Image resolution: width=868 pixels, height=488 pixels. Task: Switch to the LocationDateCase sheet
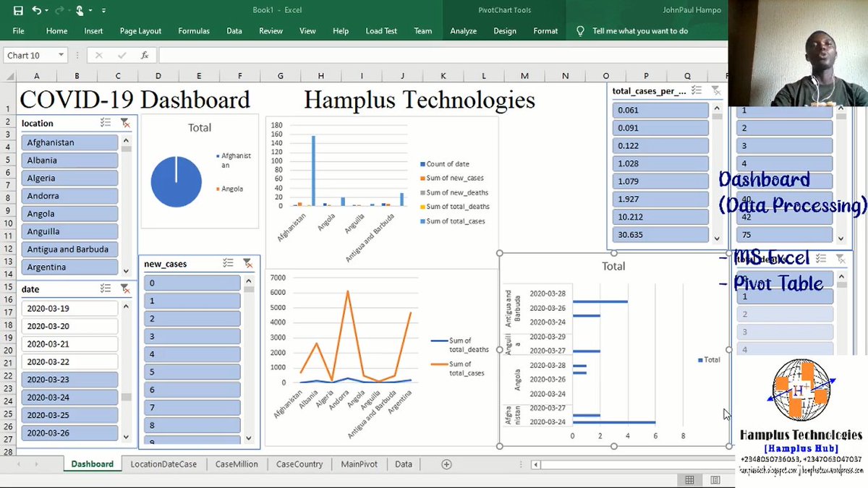tap(163, 464)
